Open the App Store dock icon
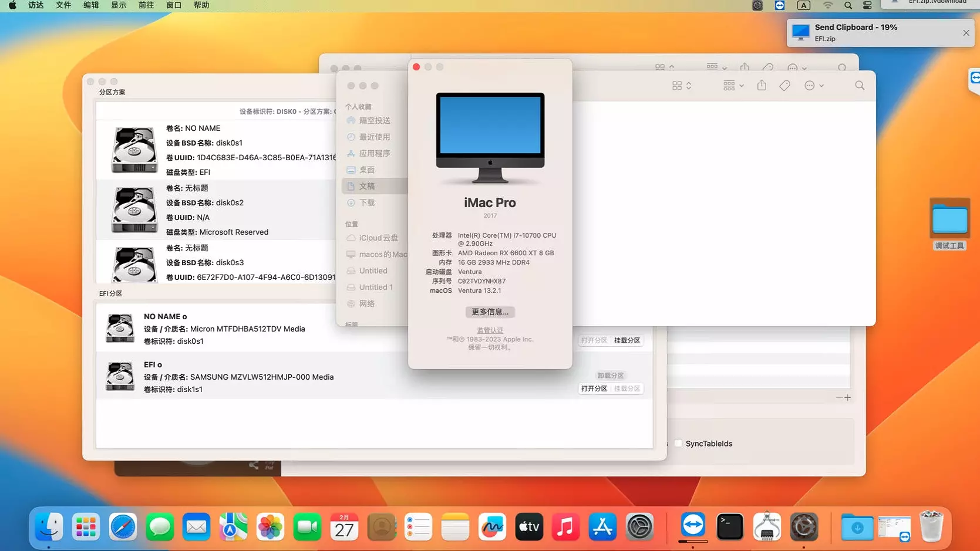Image resolution: width=980 pixels, height=551 pixels. pos(602,527)
